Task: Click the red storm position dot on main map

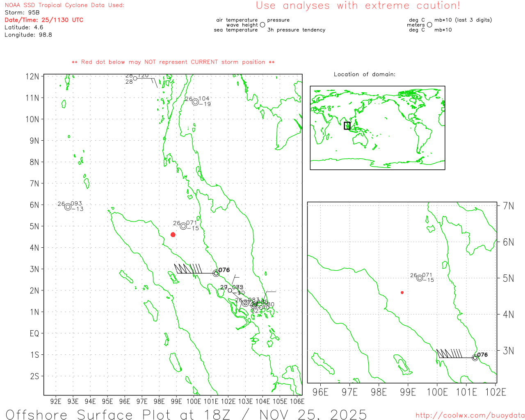Action: tap(173, 235)
